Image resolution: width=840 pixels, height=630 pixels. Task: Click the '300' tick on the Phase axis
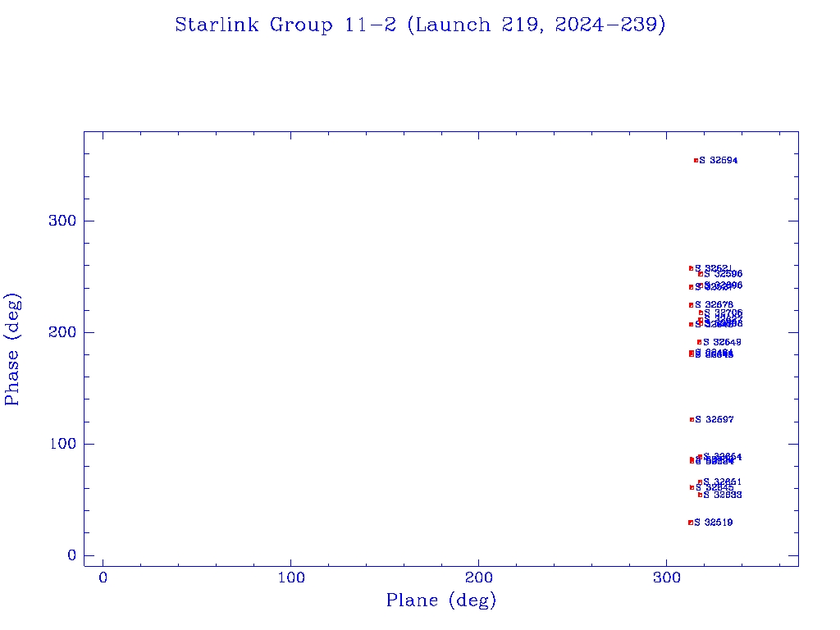pos(62,221)
